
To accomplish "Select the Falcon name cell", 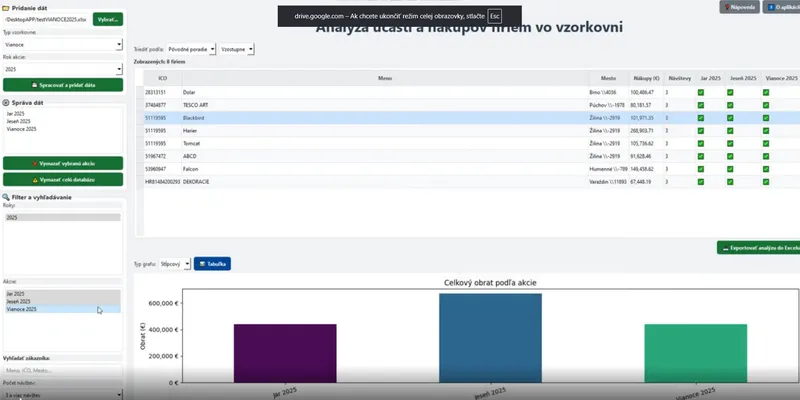I will click(x=385, y=169).
